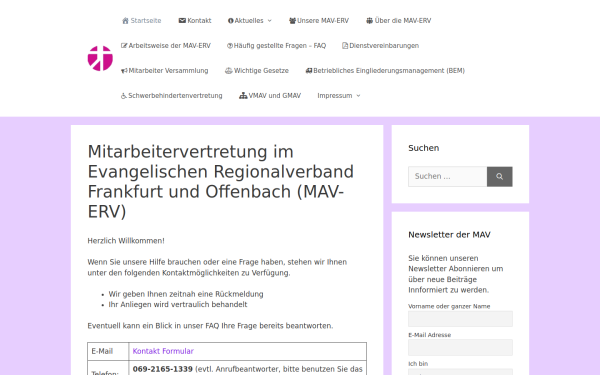The image size is (600, 375).
Task: Click the Herzlich Willkommen! text
Action: coord(126,241)
